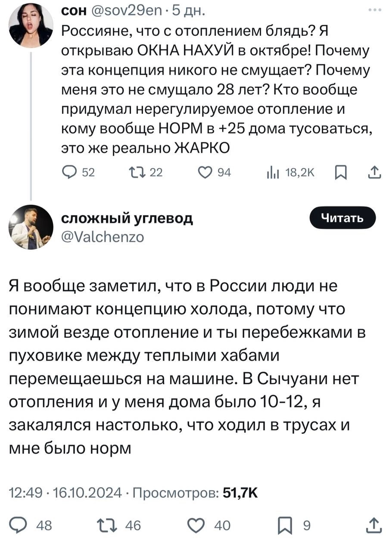Image resolution: width=392 pixels, height=552 pixels.
Task: Like the reply with 40 likes
Action: 198,525
